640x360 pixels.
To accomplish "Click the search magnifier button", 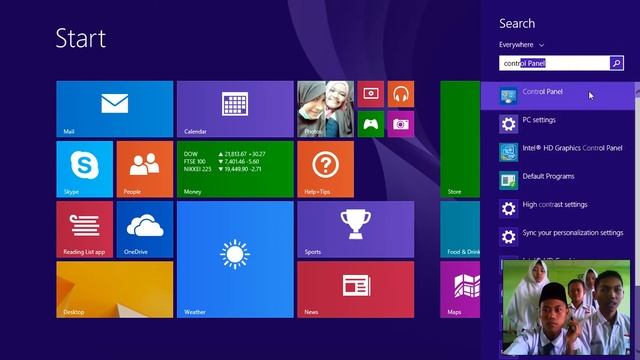I will (617, 63).
